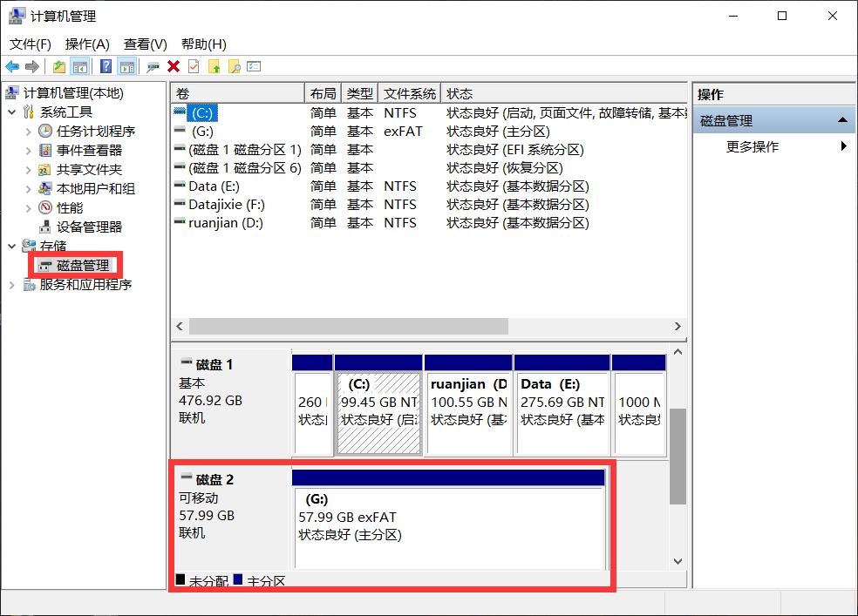Sort by the 状态 column header
This screenshot has height=616, width=858.
[x=563, y=93]
